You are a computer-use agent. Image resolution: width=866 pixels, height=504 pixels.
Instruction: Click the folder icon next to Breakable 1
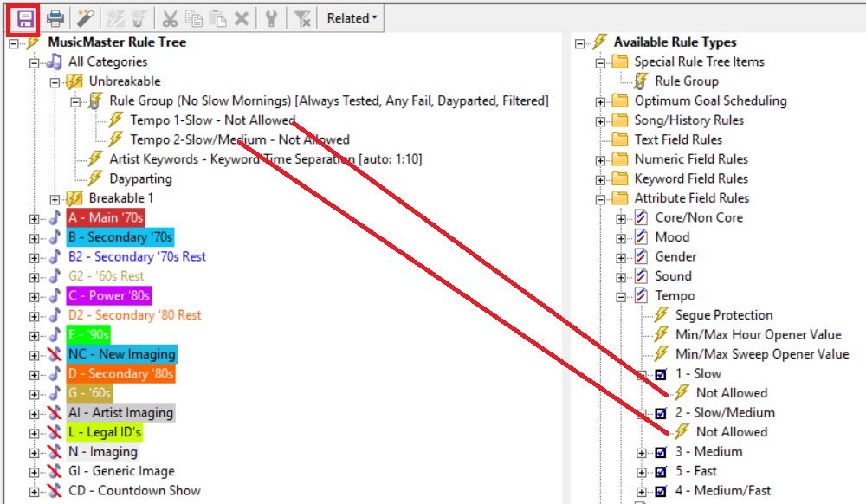(x=74, y=197)
